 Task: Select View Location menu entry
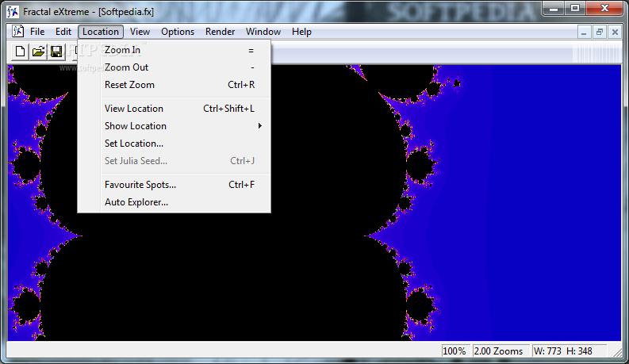click(174, 109)
